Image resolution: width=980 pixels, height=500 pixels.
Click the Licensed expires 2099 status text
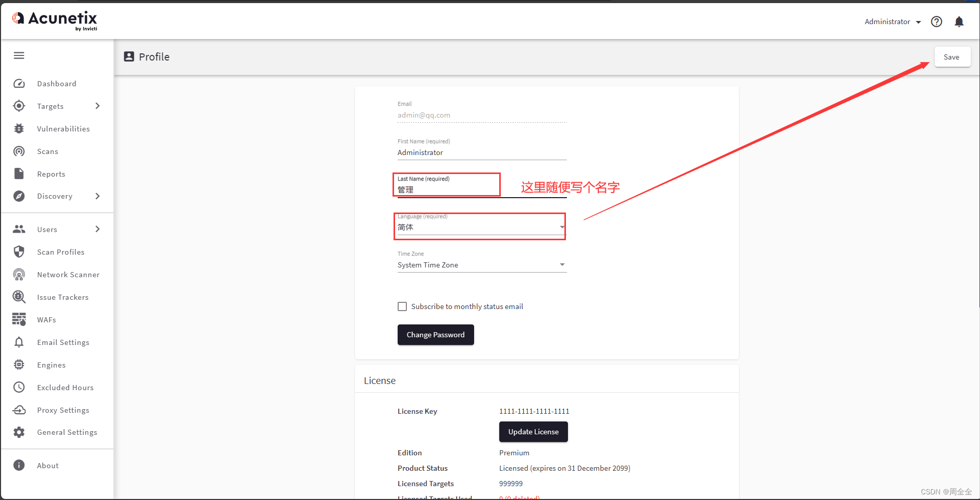564,468
